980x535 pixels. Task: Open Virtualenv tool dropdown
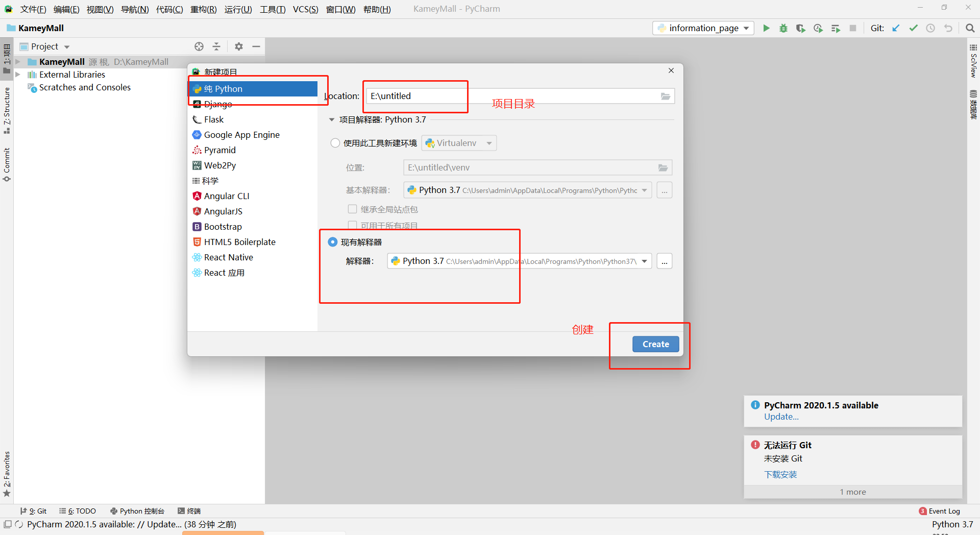click(x=459, y=143)
